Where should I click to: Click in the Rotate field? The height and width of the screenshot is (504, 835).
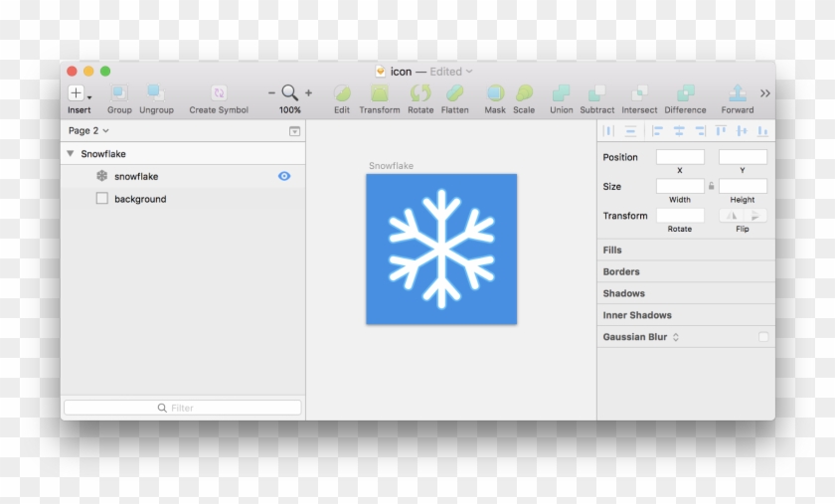pos(680,216)
